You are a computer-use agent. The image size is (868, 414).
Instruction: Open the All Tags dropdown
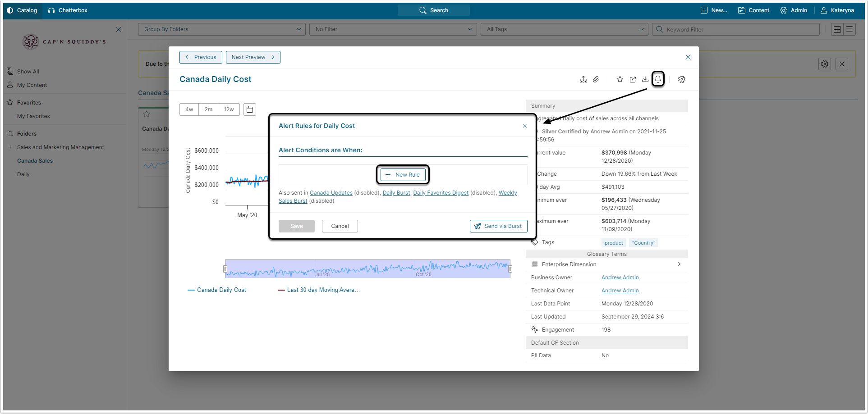click(564, 29)
